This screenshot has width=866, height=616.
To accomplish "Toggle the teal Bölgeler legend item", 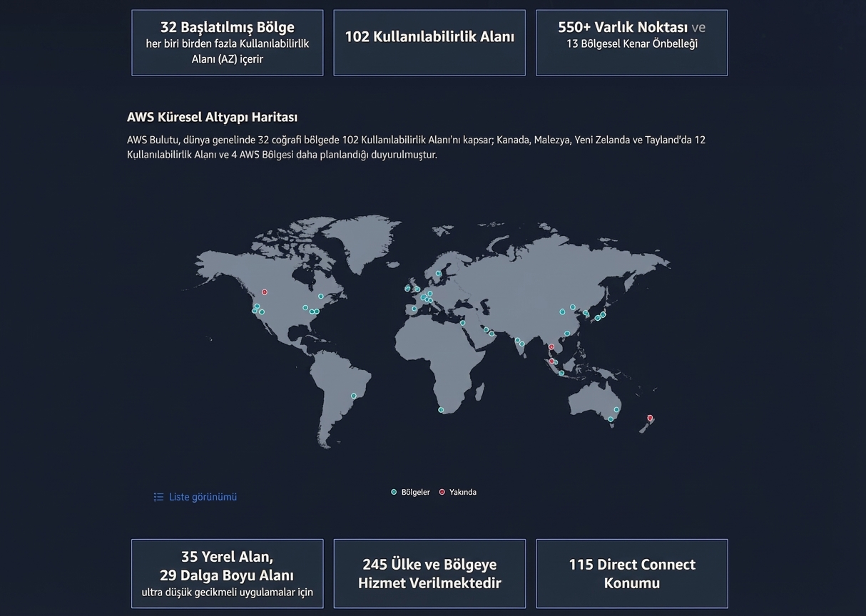I will pyautogui.click(x=410, y=492).
